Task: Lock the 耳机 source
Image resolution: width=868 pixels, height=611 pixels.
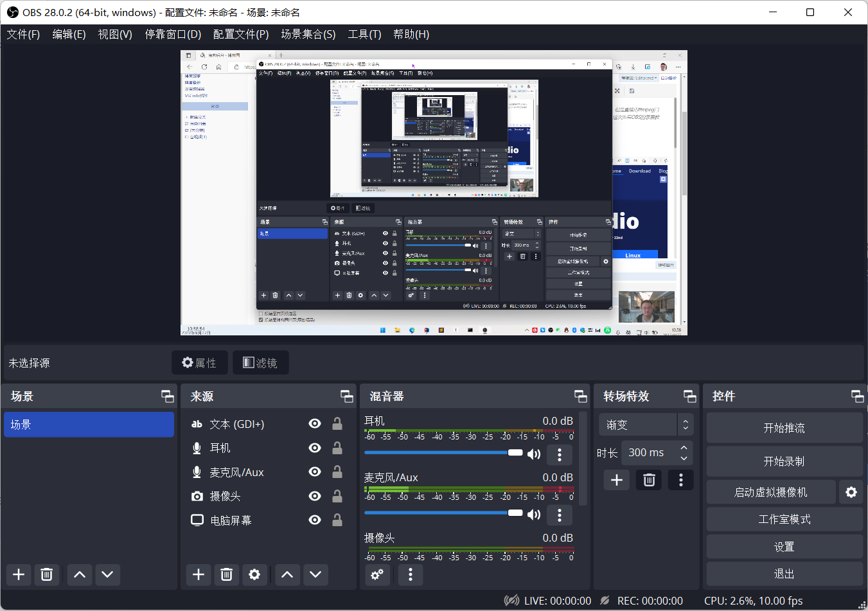Action: coord(337,448)
